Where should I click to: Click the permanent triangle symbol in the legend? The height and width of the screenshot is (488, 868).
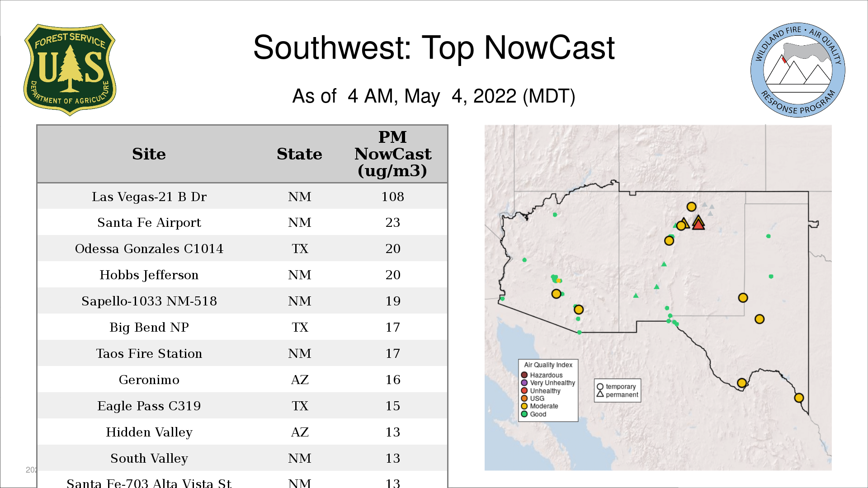click(x=600, y=394)
